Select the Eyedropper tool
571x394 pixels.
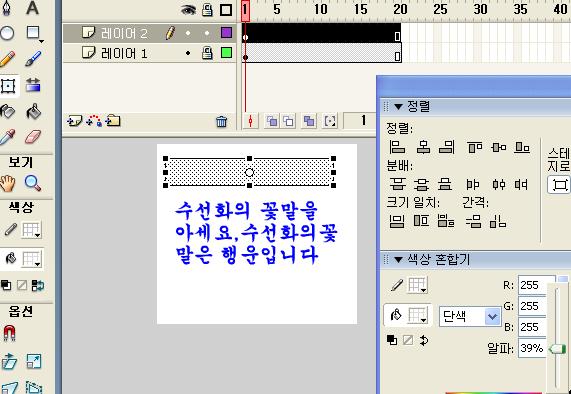7,137
